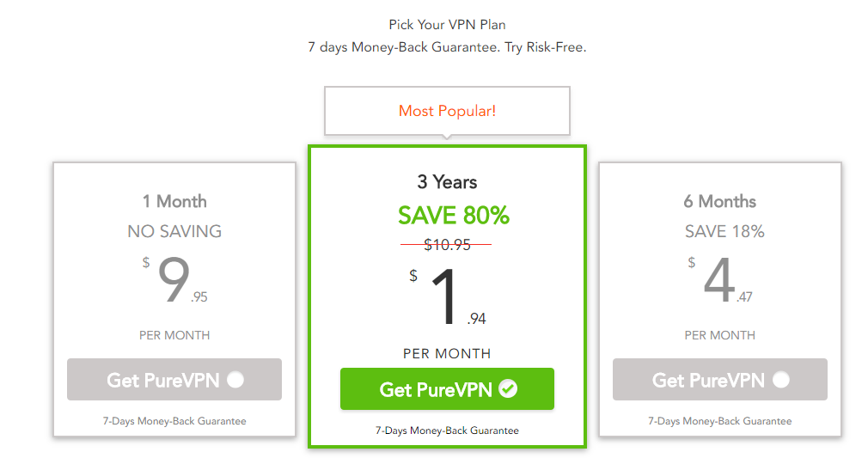Click Money-Back Guarantee text under 6 Months plan
Viewport: 868px width, 458px height.
pyautogui.click(x=719, y=421)
